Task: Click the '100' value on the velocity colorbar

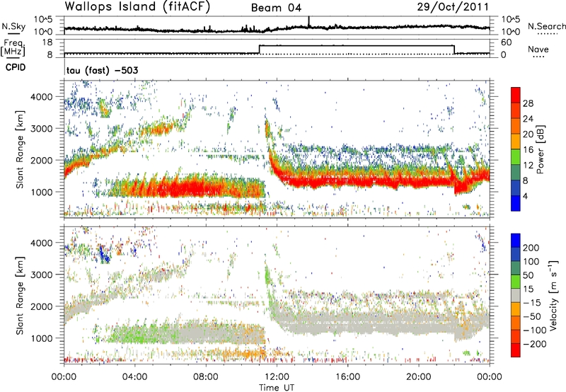Action: pyautogui.click(x=531, y=262)
